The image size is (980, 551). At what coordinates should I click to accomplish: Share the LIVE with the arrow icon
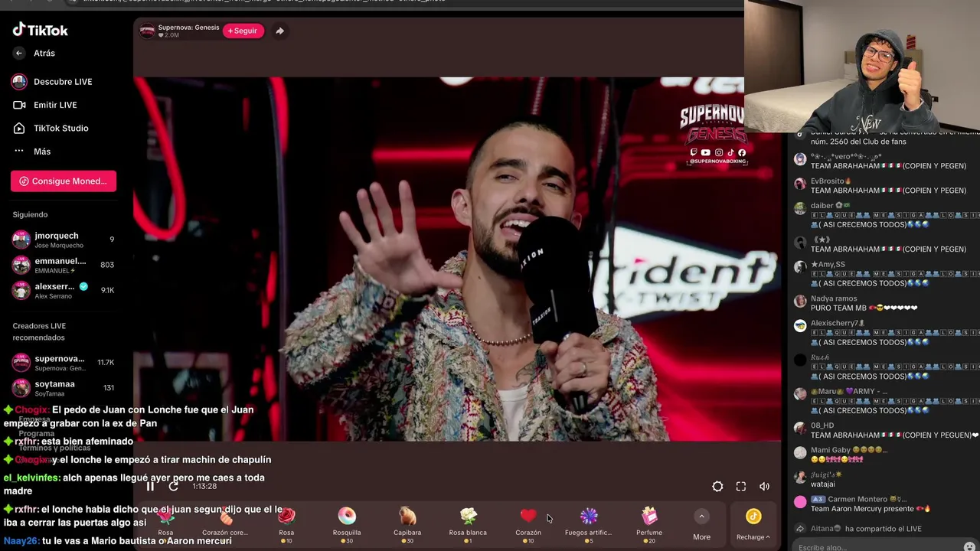click(x=279, y=31)
